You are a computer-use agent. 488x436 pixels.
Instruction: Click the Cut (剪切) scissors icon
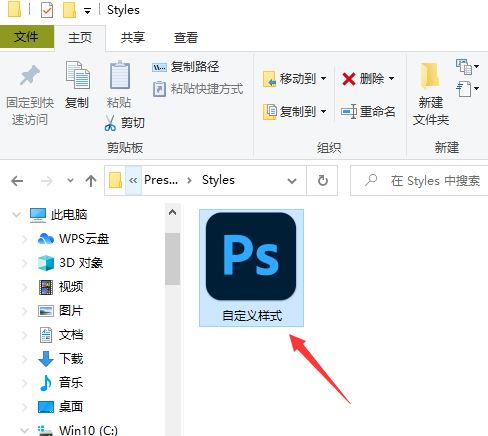click(x=110, y=123)
